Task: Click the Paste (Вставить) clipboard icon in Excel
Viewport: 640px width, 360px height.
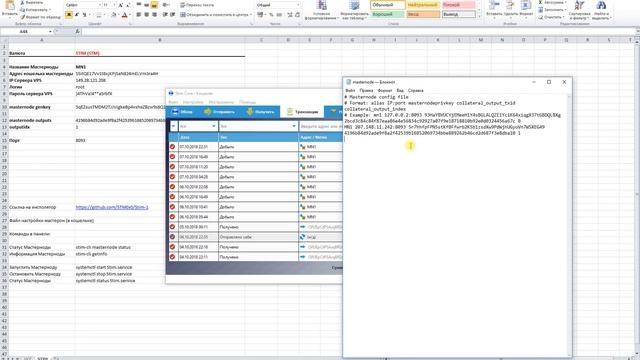Action: [9, 6]
